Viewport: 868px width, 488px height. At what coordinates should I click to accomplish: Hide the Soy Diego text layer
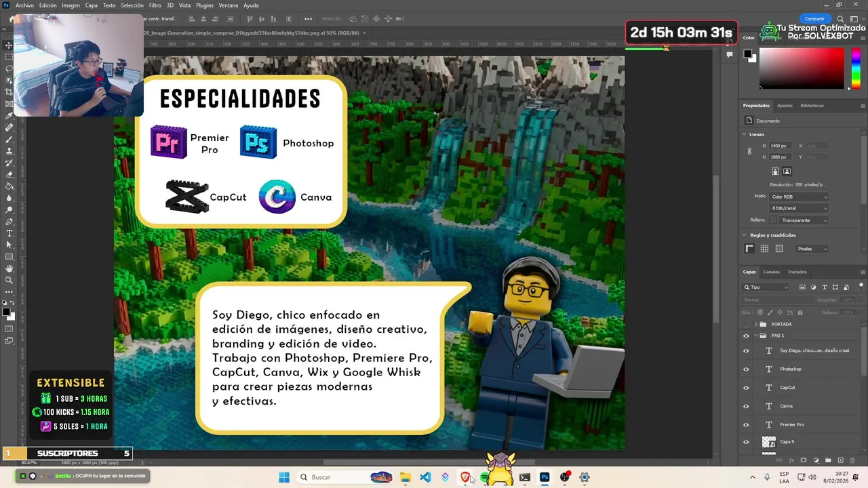click(746, 350)
